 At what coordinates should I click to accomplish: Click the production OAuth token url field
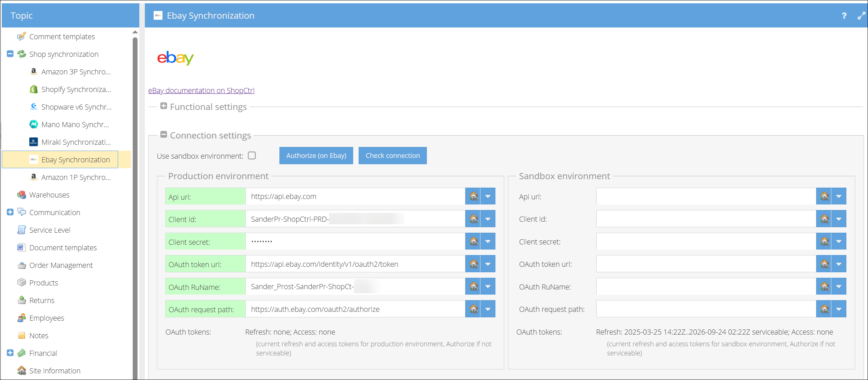(x=355, y=264)
